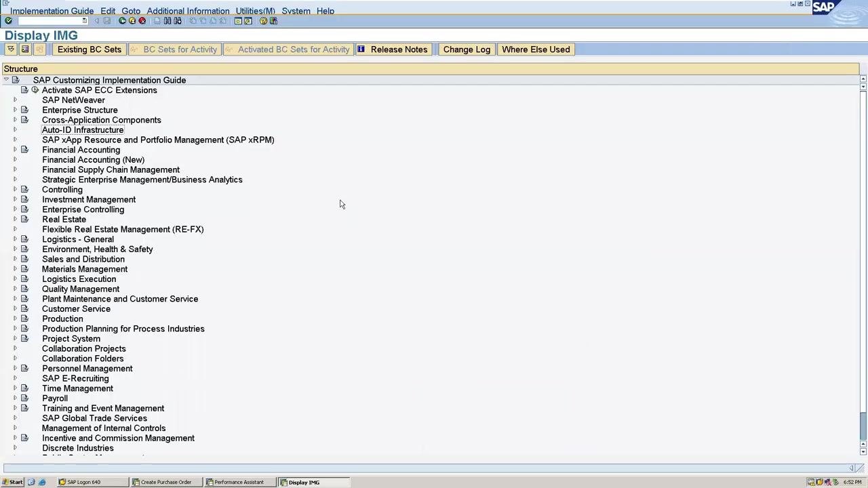Switch to Performance Assistant taskbar window

pyautogui.click(x=239, y=483)
